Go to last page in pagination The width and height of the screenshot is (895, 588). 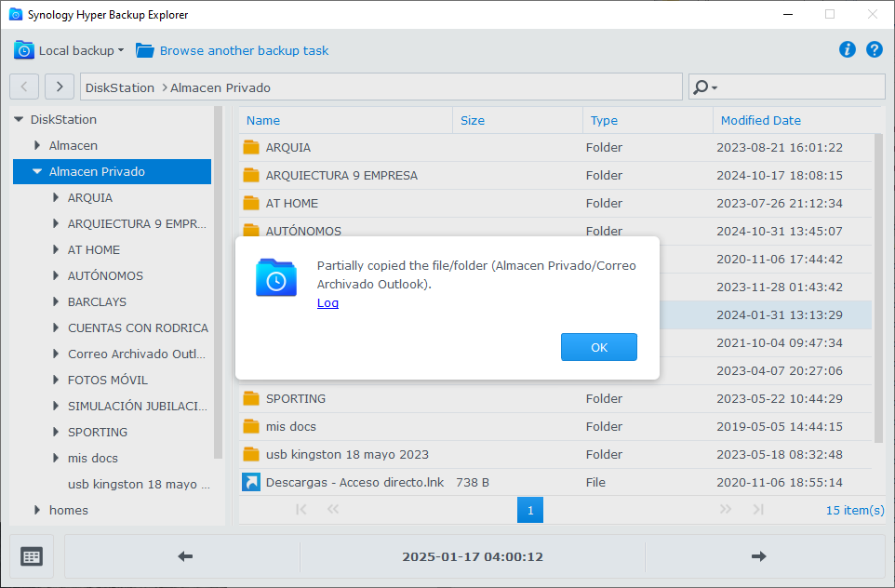pos(758,509)
